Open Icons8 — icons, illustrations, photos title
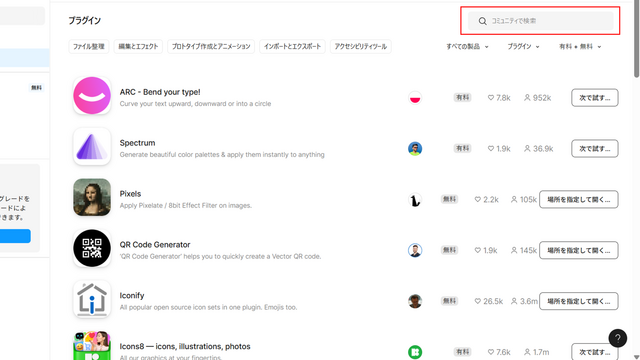 (x=185, y=346)
